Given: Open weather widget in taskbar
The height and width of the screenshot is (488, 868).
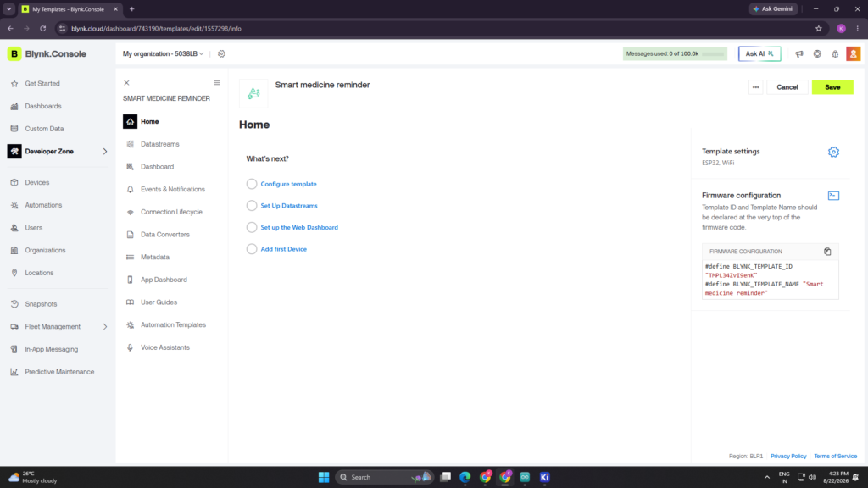Looking at the screenshot, I should point(33,477).
